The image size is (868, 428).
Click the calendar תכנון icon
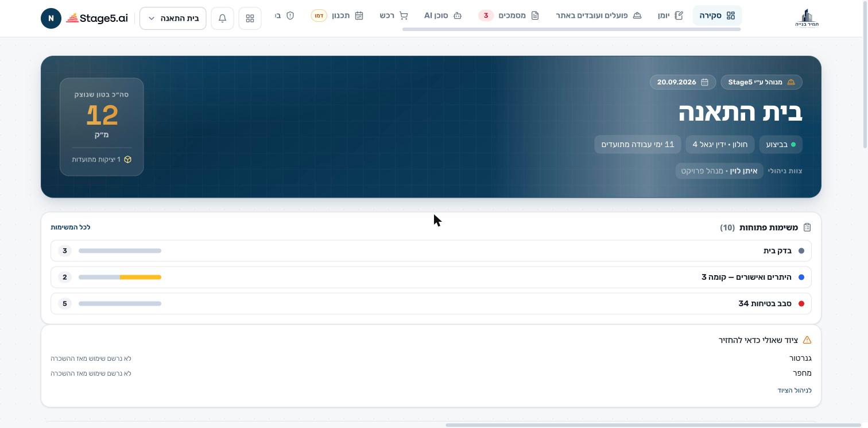(x=359, y=16)
